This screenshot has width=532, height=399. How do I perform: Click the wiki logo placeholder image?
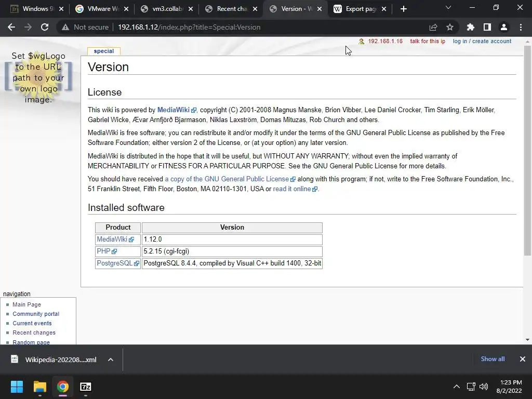[38, 77]
